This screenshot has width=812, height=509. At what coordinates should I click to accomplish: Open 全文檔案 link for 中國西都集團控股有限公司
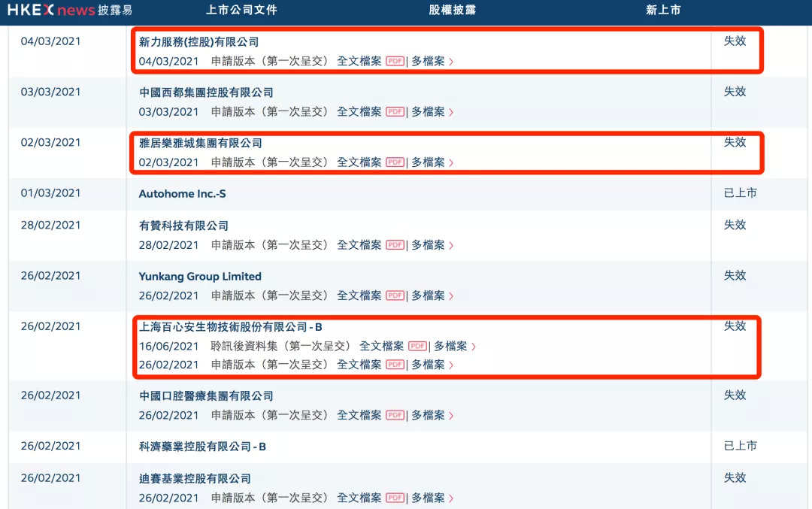pos(359,112)
